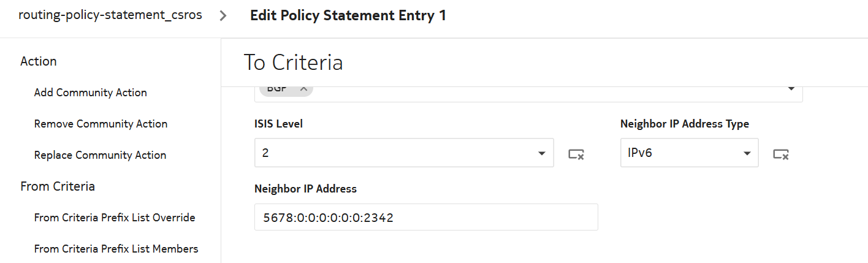The image size is (868, 263).
Task: Remove the BGP chip with its X
Action: (303, 88)
